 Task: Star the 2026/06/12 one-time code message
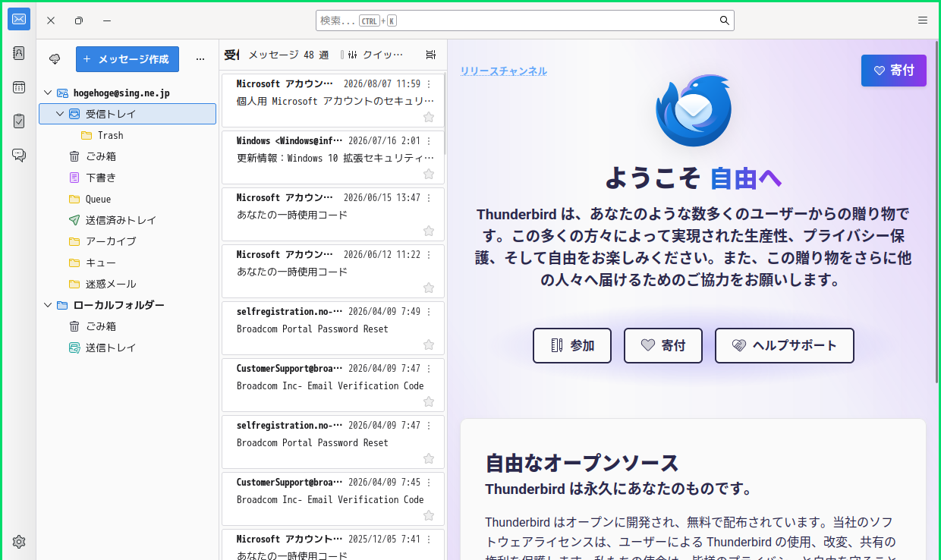click(x=429, y=288)
